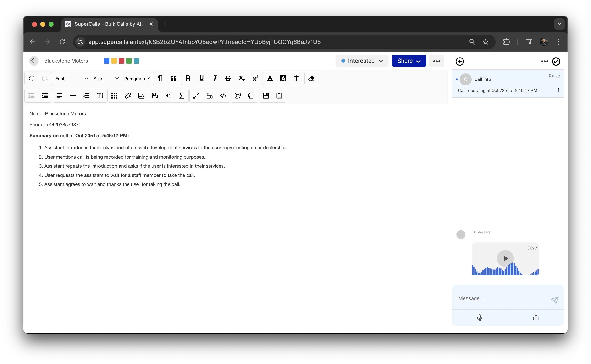Click the Insert Image icon

click(141, 96)
